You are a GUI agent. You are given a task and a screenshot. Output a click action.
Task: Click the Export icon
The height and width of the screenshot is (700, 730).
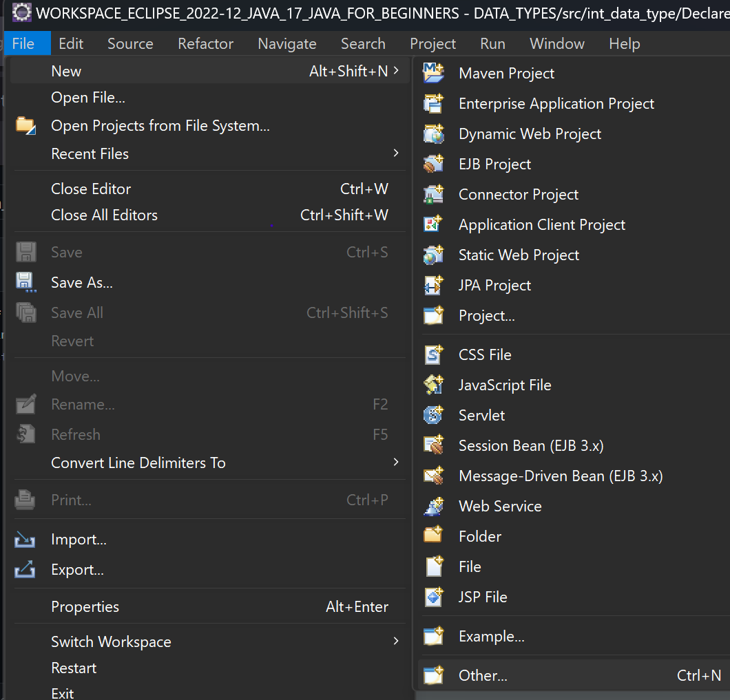point(25,569)
